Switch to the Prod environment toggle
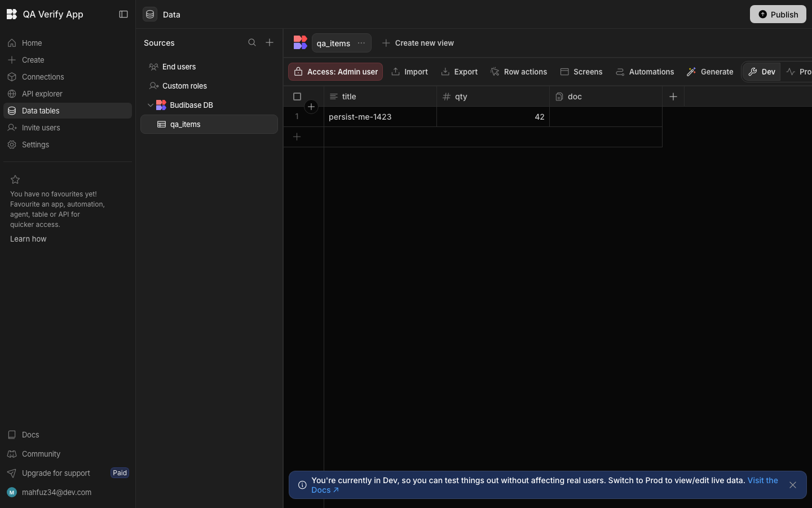 coord(798,72)
